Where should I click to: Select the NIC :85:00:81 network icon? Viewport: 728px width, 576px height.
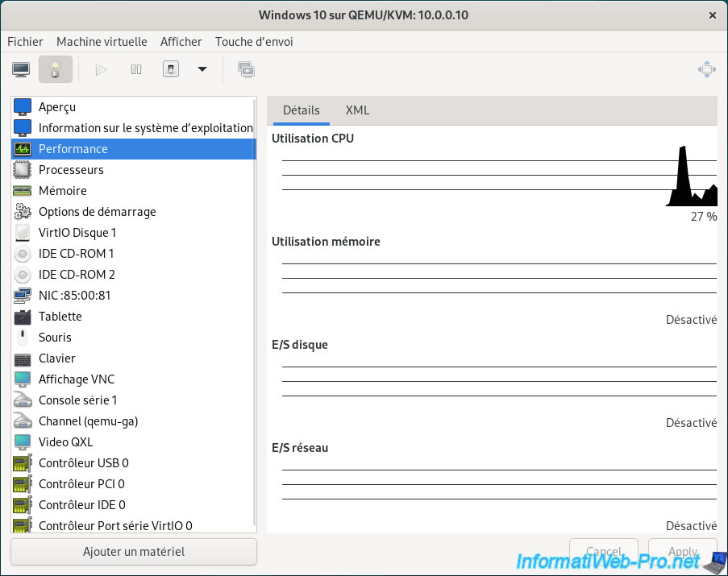point(23,296)
